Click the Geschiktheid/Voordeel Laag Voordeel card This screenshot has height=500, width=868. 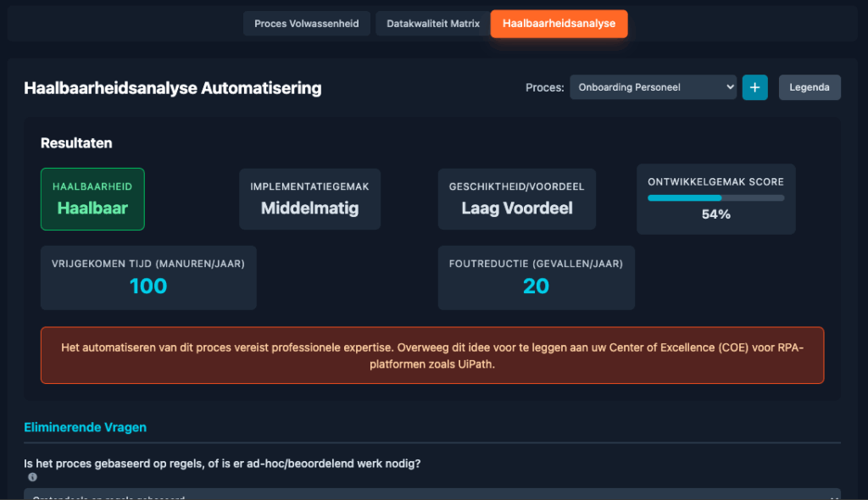[516, 199]
